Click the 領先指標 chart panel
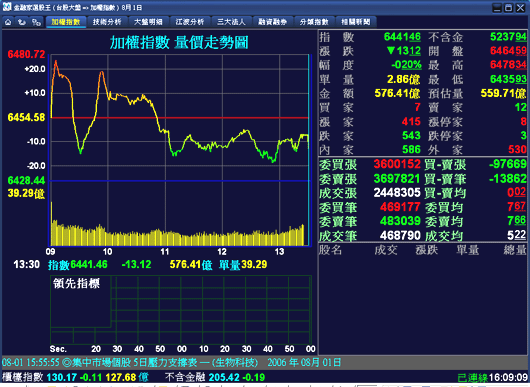The image size is (530, 387). [x=181, y=310]
